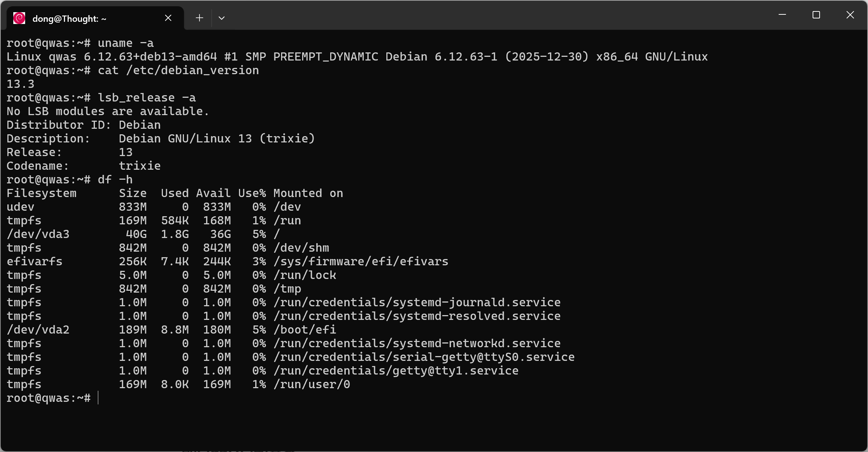Click the blinking cursor at the prompt
Image resolution: width=868 pixels, height=452 pixels.
click(x=98, y=398)
